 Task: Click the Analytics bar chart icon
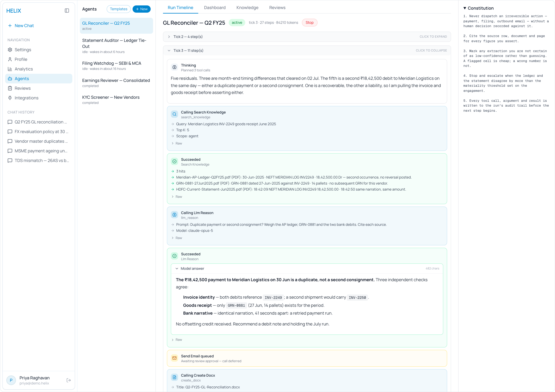tap(10, 69)
